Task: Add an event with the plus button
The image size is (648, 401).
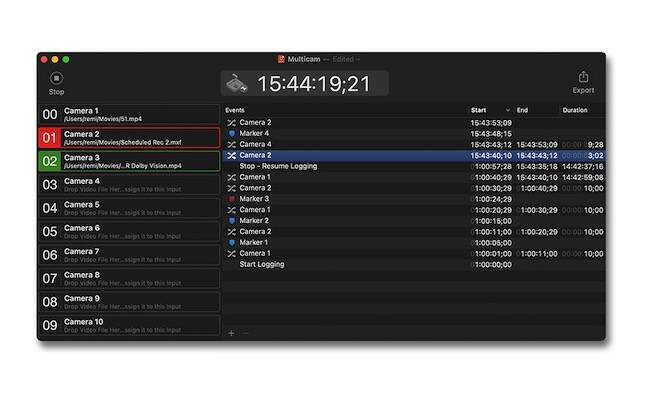Action: [231, 333]
